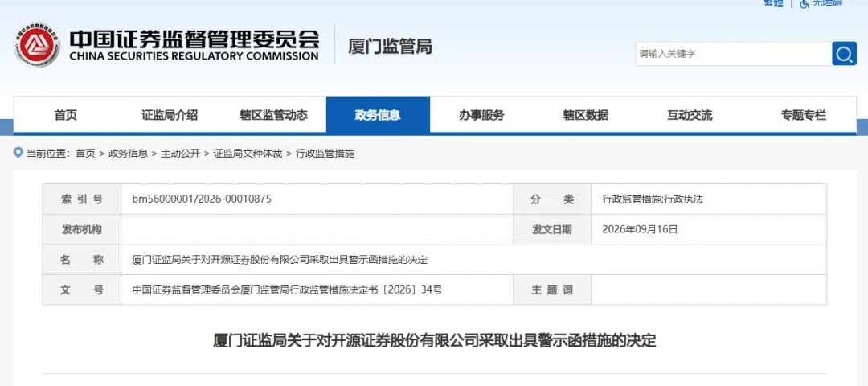Click the 行政监管措施;行政执法 category value
This screenshot has height=386, width=868.
(x=653, y=199)
